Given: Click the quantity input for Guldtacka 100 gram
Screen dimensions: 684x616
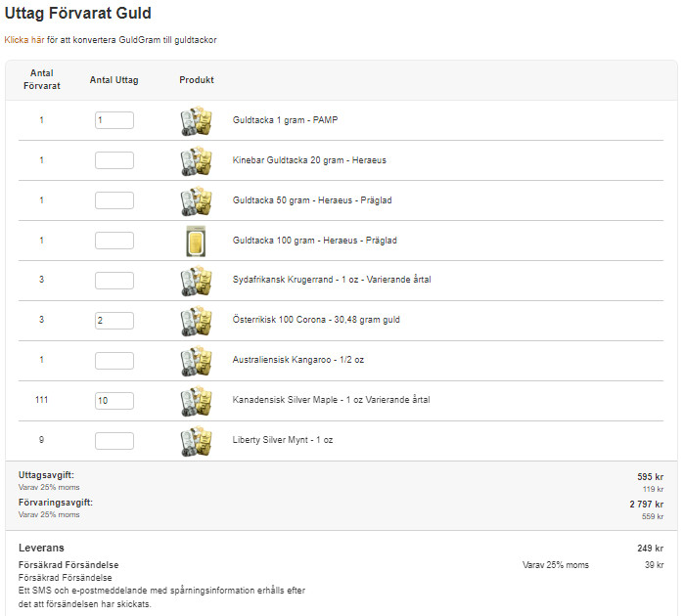Looking at the screenshot, I should [114, 241].
